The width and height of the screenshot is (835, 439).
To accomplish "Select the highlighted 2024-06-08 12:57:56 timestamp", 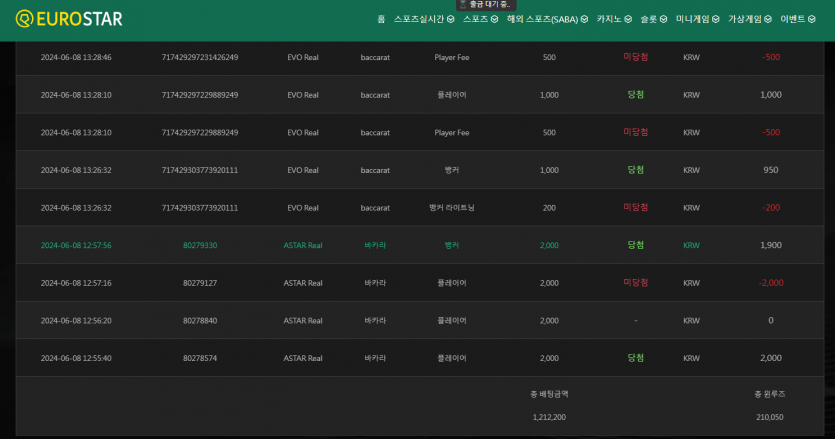I will click(76, 246).
